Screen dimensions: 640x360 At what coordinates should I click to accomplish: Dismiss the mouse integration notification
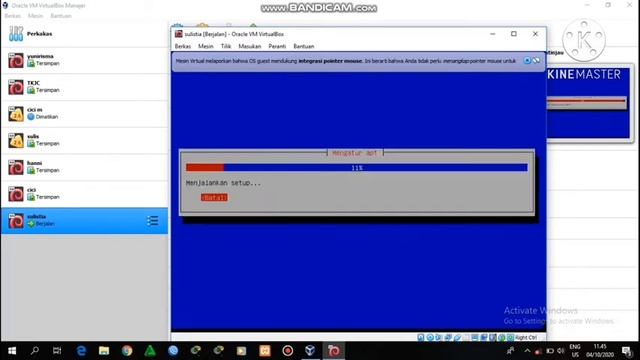[x=527, y=60]
